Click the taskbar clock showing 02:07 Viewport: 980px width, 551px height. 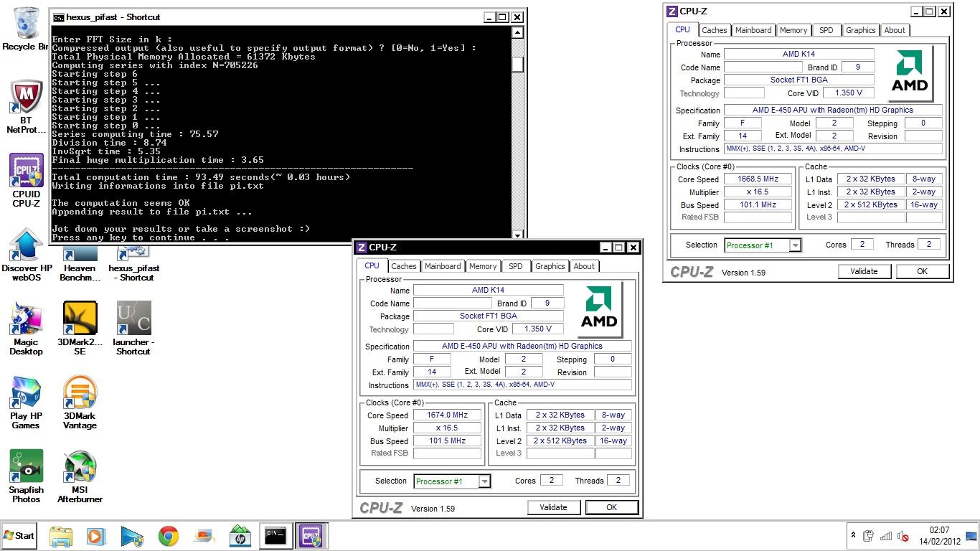[x=939, y=536]
